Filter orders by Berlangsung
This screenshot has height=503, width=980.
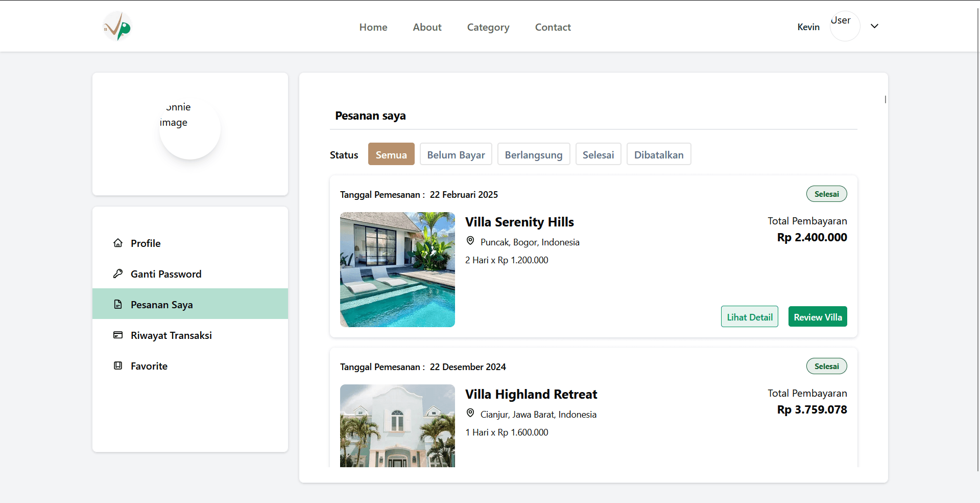(534, 154)
